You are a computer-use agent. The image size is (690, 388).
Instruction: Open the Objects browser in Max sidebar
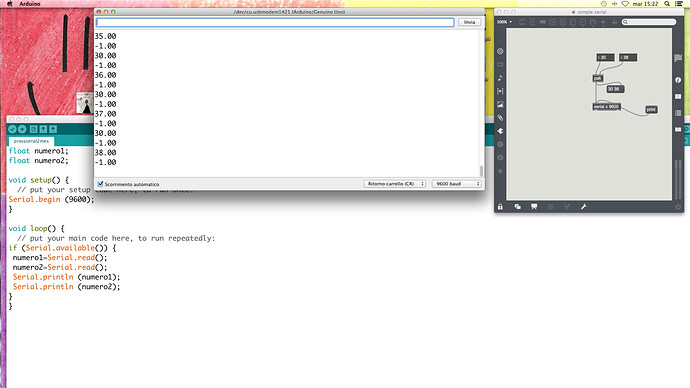tap(500, 51)
